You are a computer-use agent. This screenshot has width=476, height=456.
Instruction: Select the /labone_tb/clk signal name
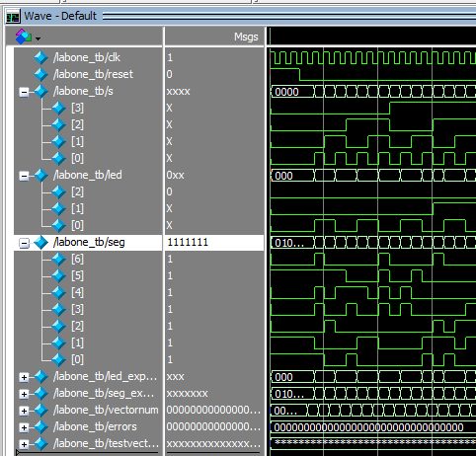87,57
